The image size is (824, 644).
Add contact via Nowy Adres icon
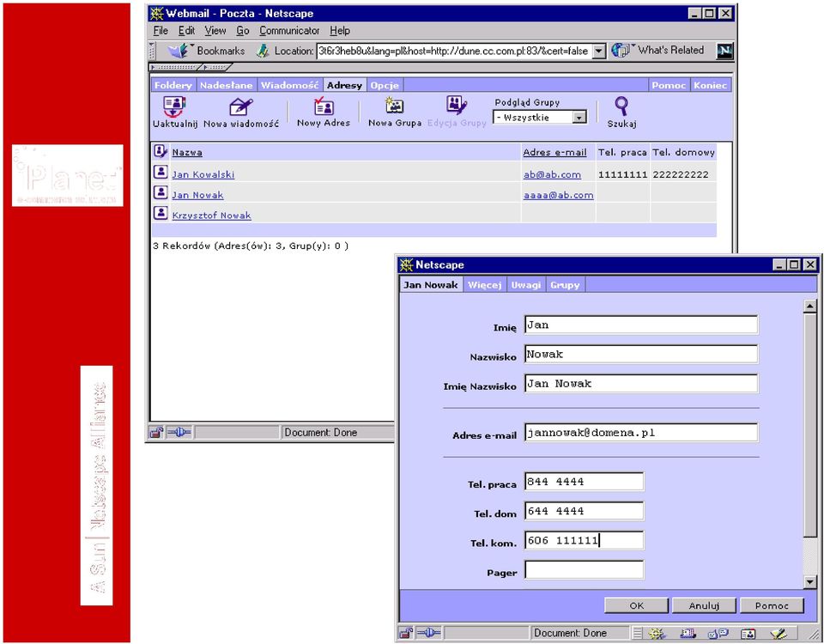(x=324, y=106)
